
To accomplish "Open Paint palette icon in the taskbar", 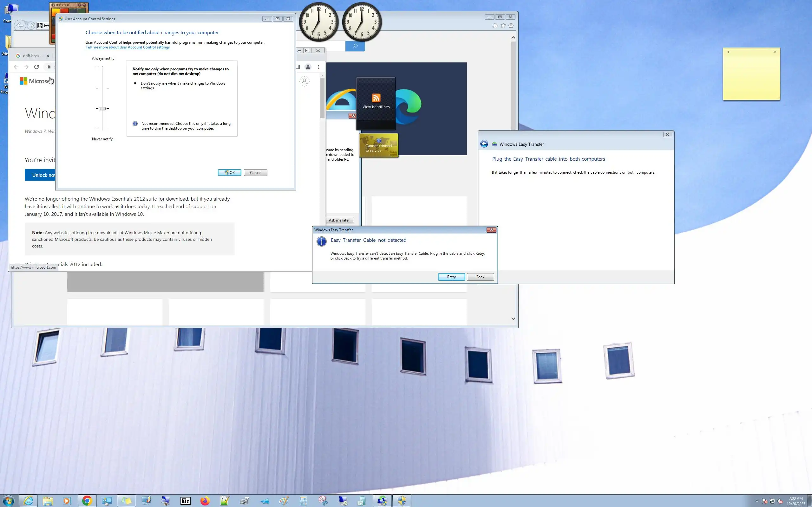I will (284, 501).
